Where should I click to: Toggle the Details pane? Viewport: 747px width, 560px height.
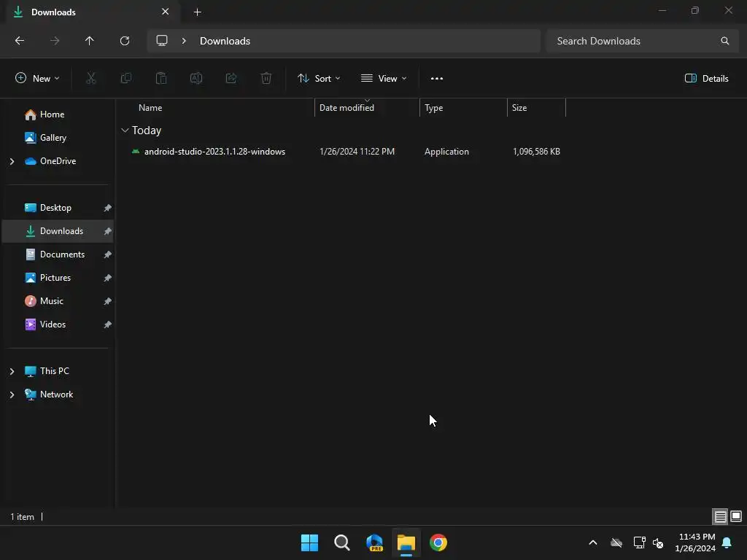point(706,79)
